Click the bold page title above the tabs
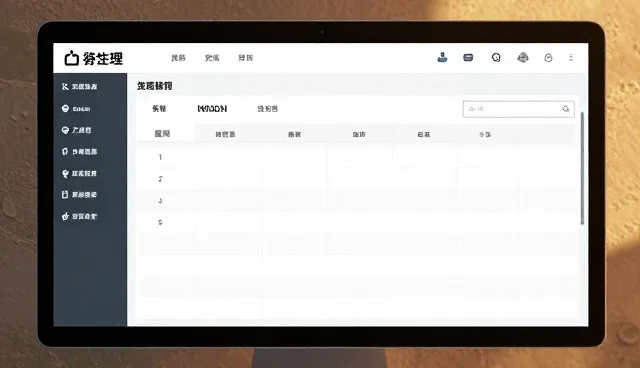The image size is (640, 368). click(154, 86)
